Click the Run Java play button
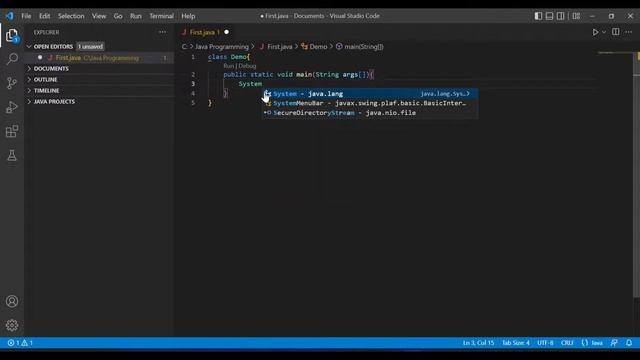Viewport: 640px width, 360px height. click(x=595, y=32)
